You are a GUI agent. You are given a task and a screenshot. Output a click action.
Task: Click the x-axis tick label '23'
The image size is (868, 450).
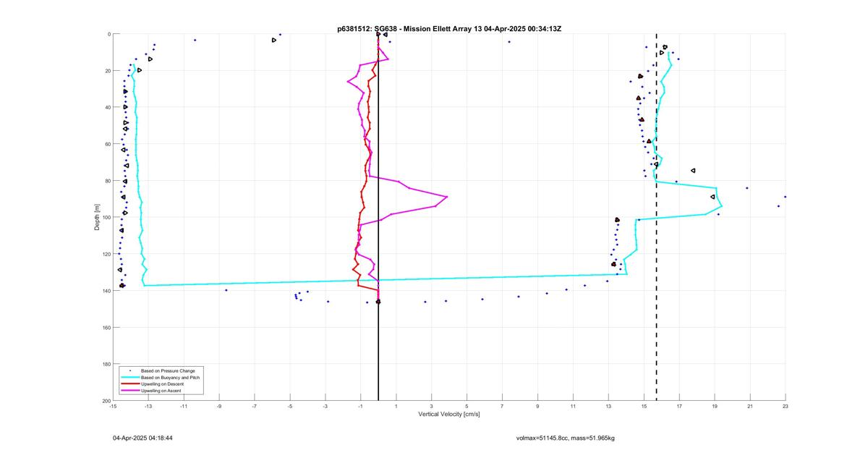[785, 407]
